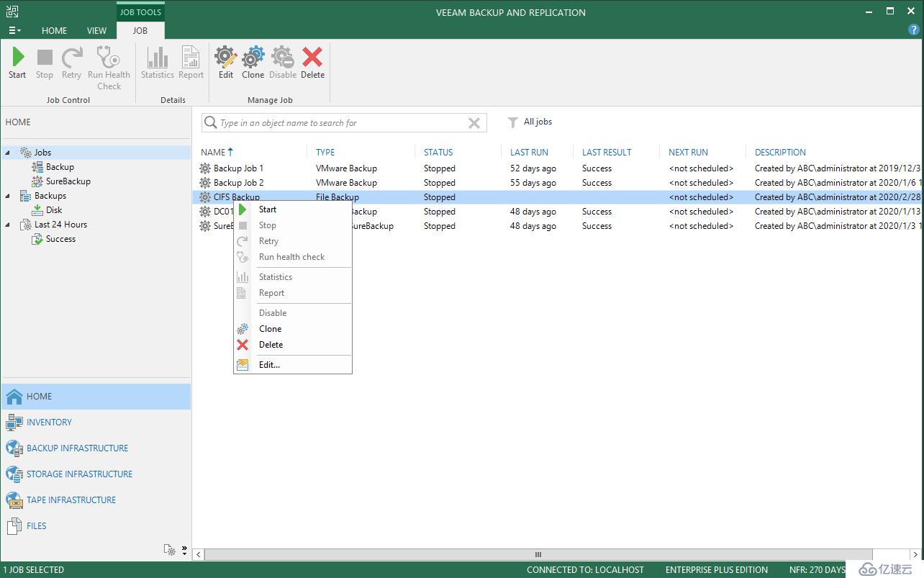The width and height of the screenshot is (924, 578).
Task: Click the HOME house icon in navigation
Action: 14,396
